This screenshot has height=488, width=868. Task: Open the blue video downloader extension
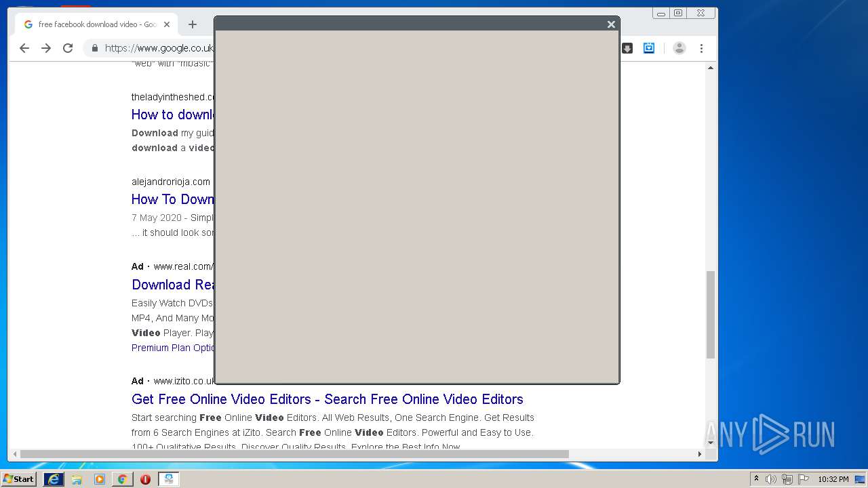tap(649, 48)
